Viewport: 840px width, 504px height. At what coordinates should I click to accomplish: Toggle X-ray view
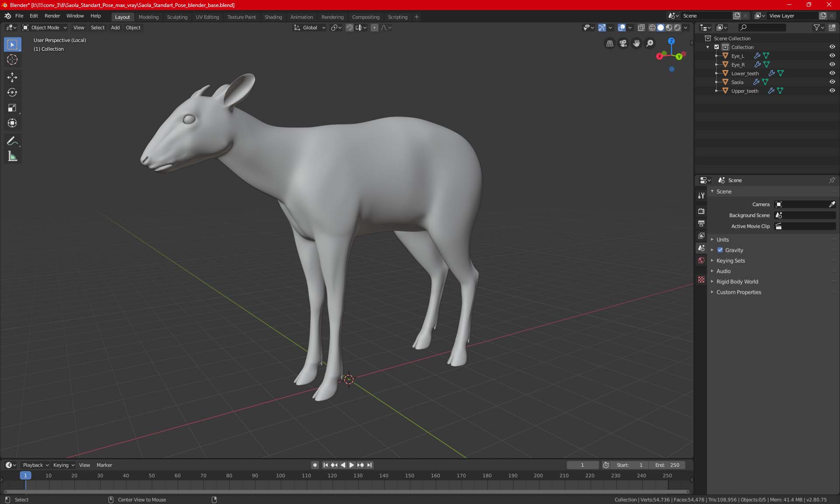click(x=641, y=28)
